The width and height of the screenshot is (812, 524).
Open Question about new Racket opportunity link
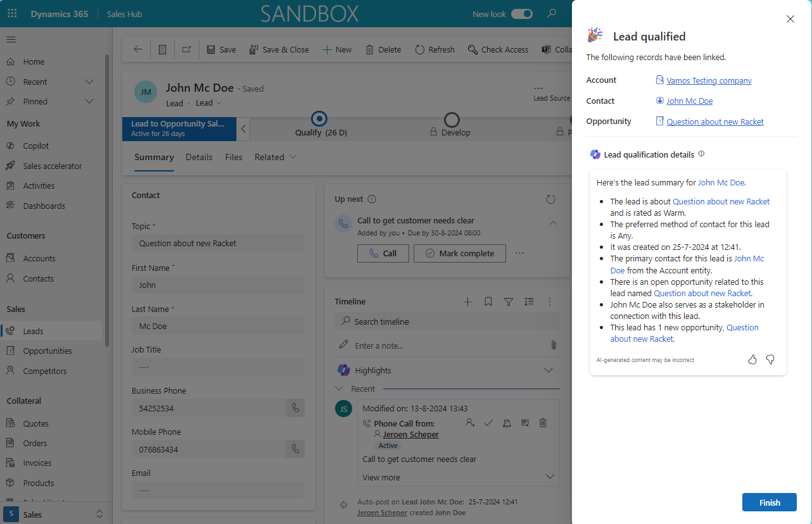pos(715,122)
